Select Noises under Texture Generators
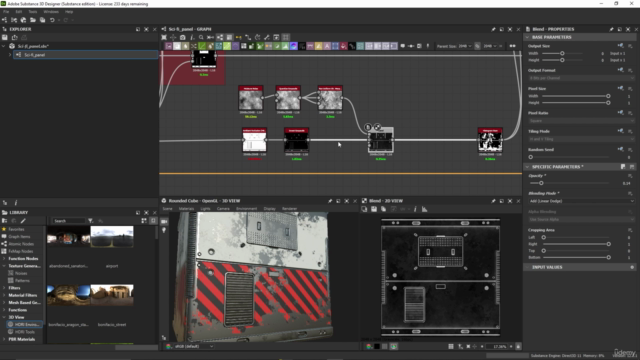The image size is (640, 360). [x=21, y=273]
